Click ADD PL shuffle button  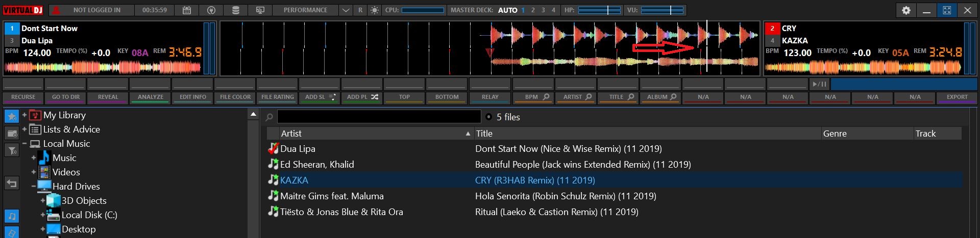(362, 97)
